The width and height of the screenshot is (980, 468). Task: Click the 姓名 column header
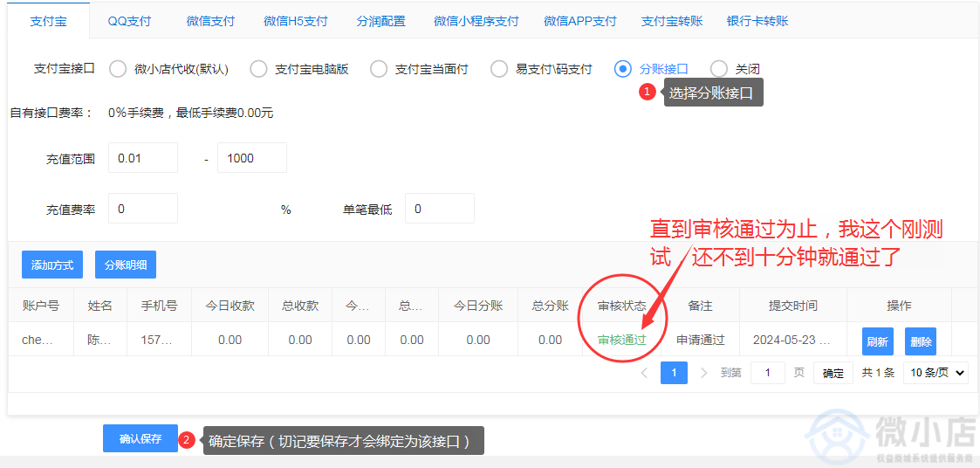[x=100, y=306]
